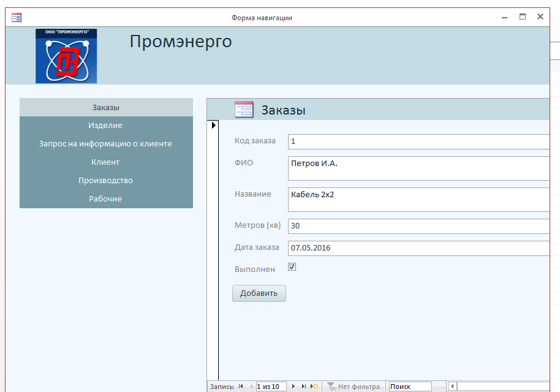The image size is (560, 392).
Task: Create a new blank record
Action: (x=314, y=386)
